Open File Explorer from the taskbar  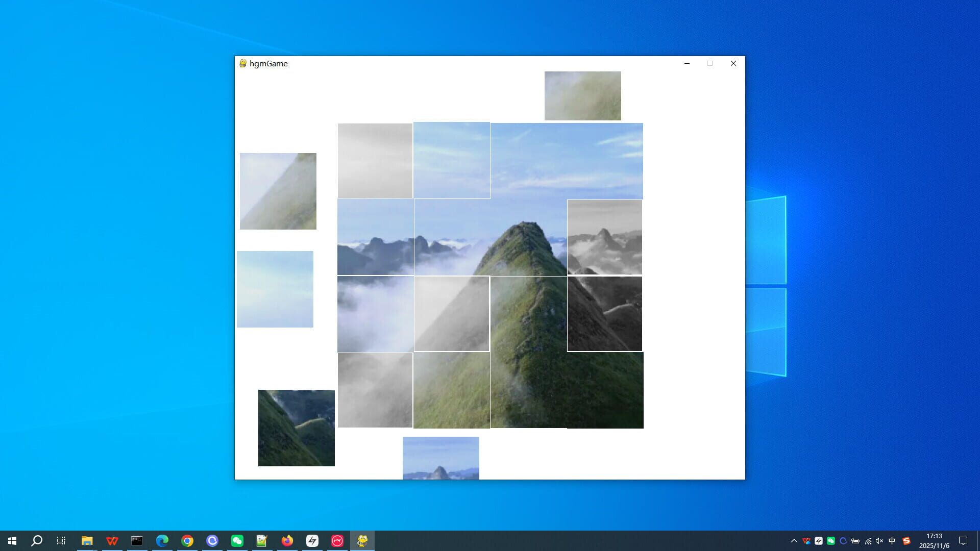coord(87,541)
